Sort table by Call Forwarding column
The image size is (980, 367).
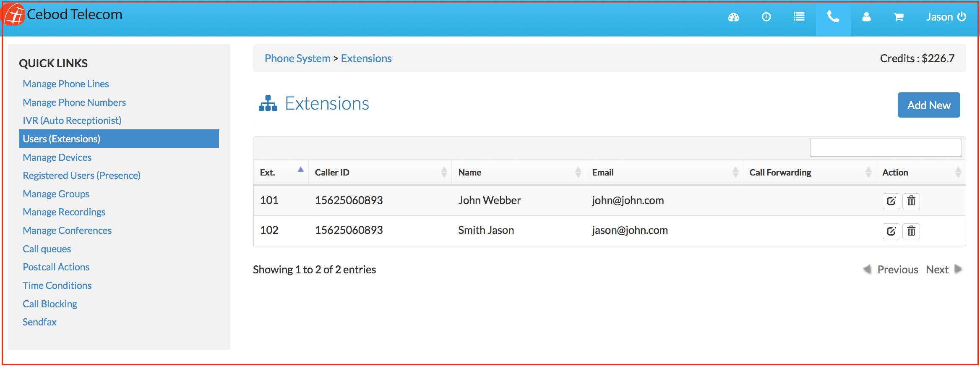pos(810,172)
